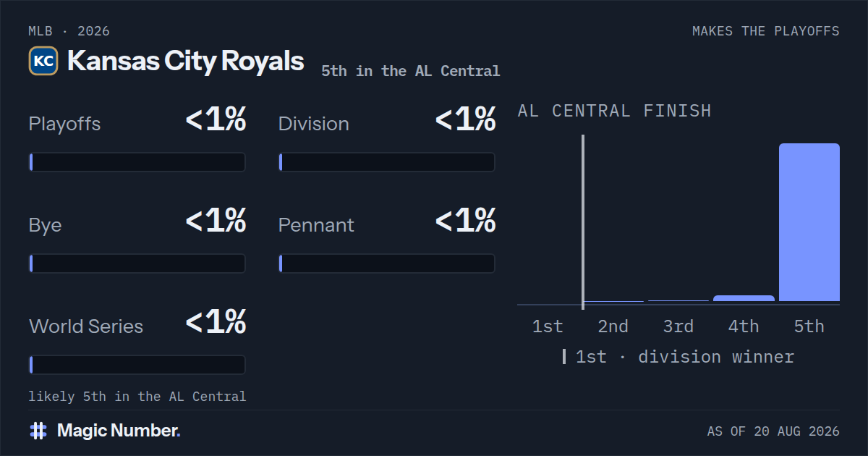Select the Division probability bar
This screenshot has height=456, width=868.
click(387, 162)
